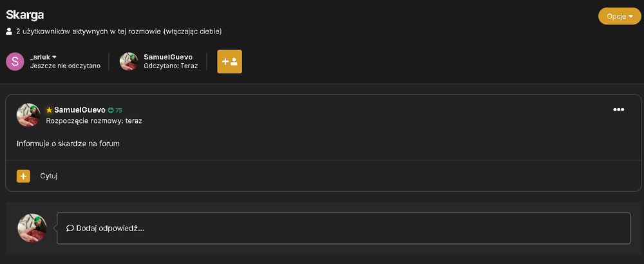Screen dimensions: 644x264
Task: Click the green reputation plus icon
Action: point(111,111)
